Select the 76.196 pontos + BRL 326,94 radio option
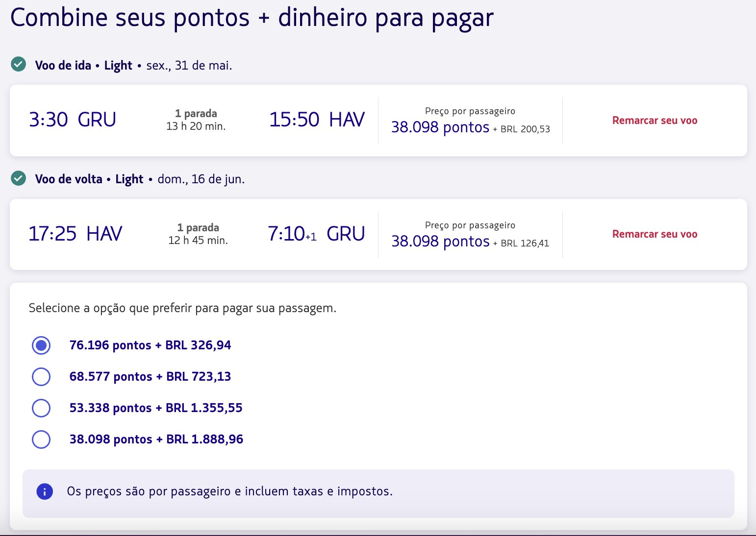This screenshot has width=756, height=536. [41, 345]
